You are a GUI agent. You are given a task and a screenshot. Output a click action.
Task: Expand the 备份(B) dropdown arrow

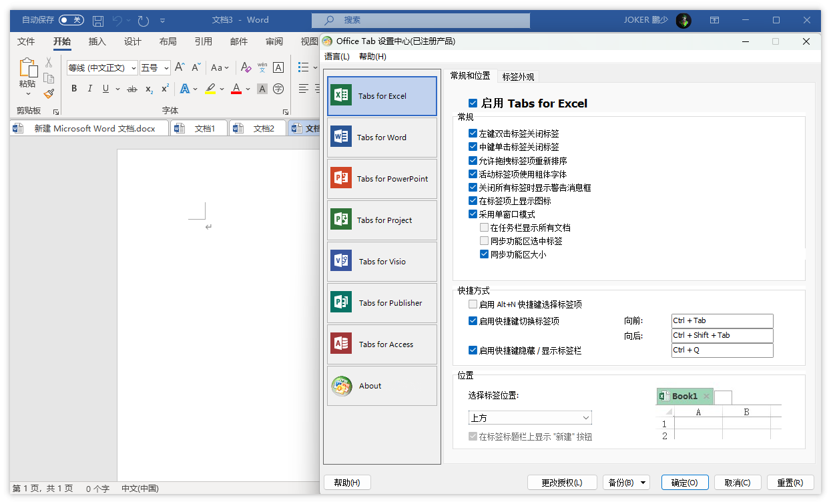643,483
